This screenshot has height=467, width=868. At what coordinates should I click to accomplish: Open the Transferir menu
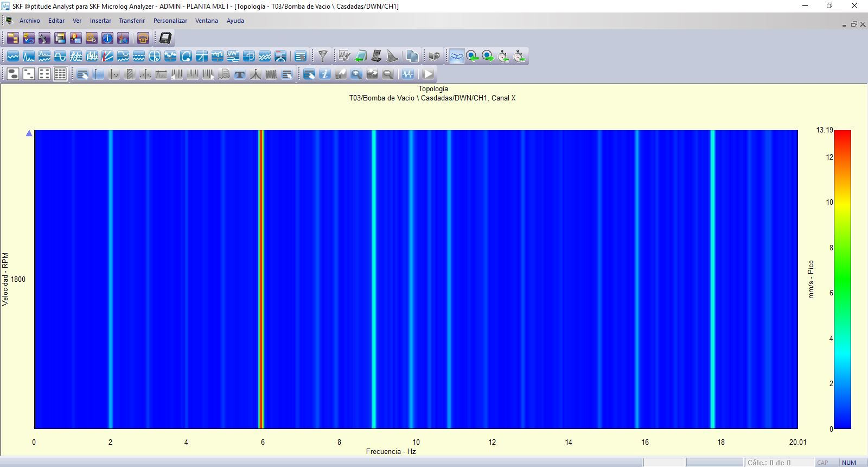point(132,21)
